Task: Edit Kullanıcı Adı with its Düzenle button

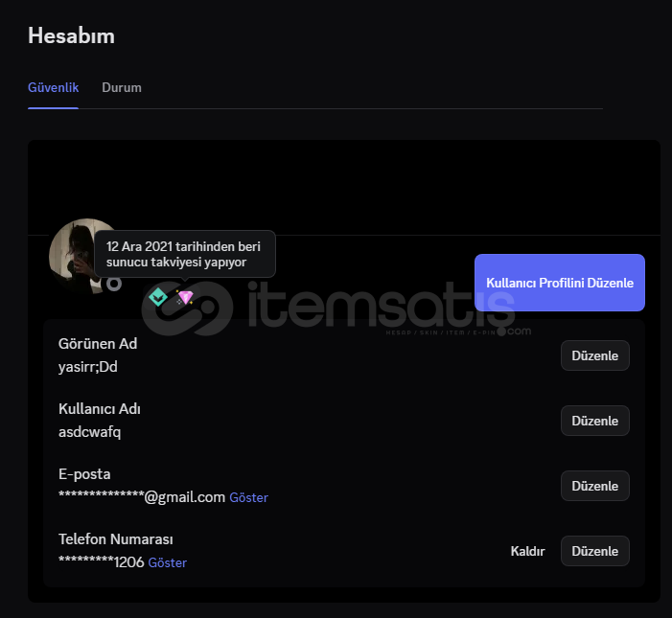Action: click(595, 421)
